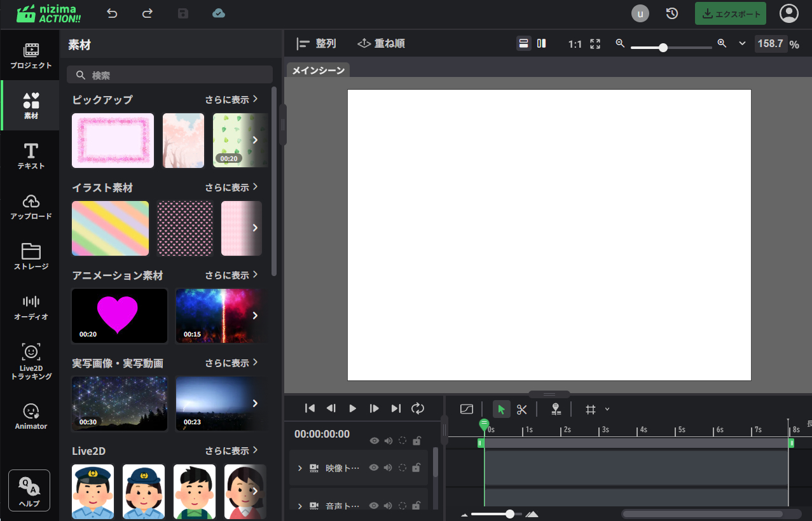The width and height of the screenshot is (812, 521).
Task: Click the 検索 search field
Action: (x=170, y=75)
